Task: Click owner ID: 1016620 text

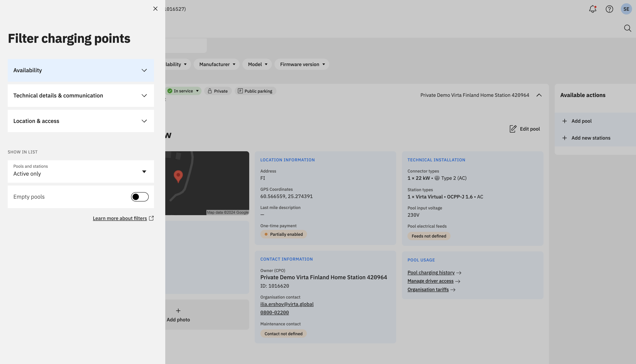Action: point(274,286)
